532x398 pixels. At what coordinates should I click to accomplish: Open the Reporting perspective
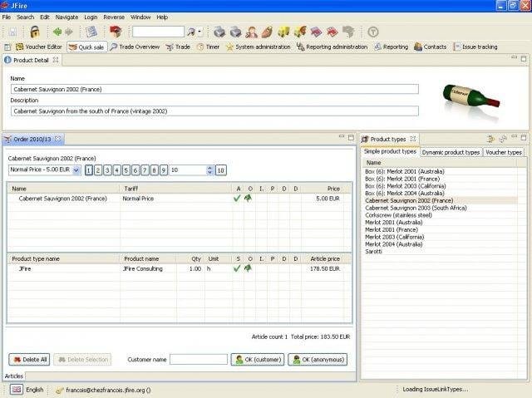(392, 47)
